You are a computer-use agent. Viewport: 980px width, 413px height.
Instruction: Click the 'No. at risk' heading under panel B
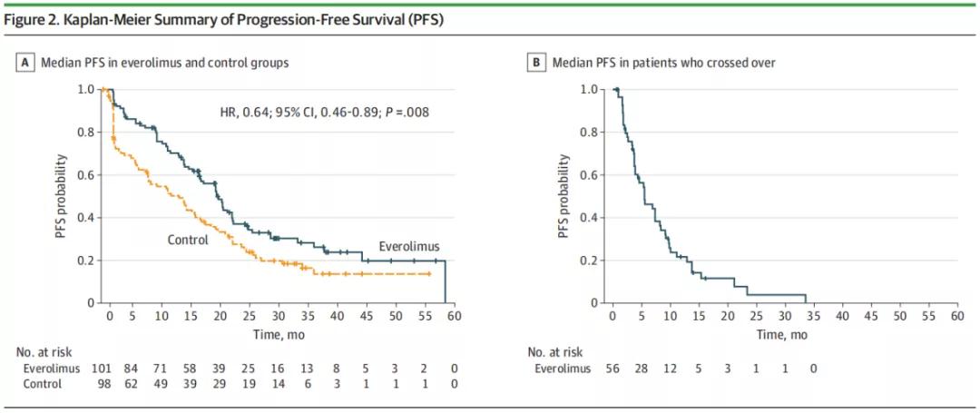pos(554,350)
